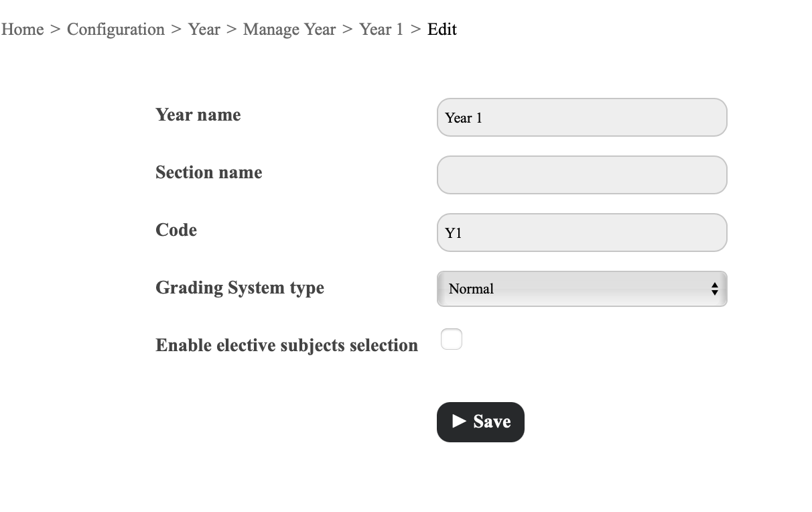Image resolution: width=812 pixels, height=512 pixels.
Task: Click into the empty Section name field
Action: [582, 175]
